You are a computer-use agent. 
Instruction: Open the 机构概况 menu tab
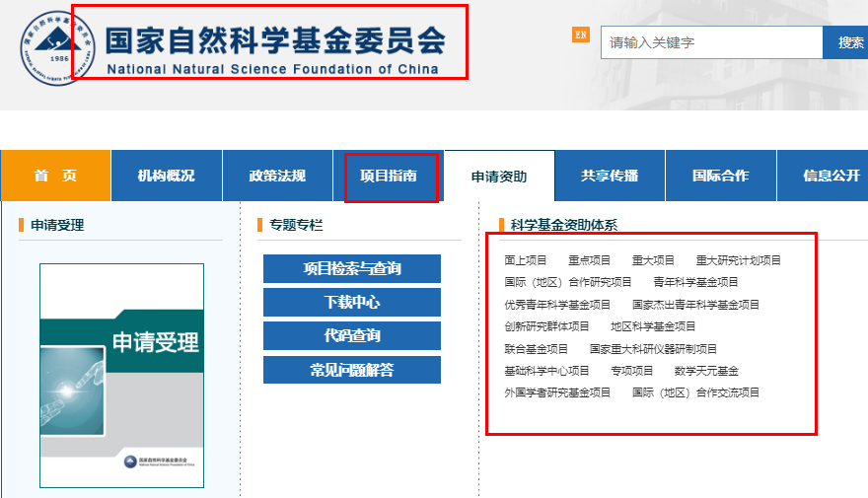click(166, 176)
